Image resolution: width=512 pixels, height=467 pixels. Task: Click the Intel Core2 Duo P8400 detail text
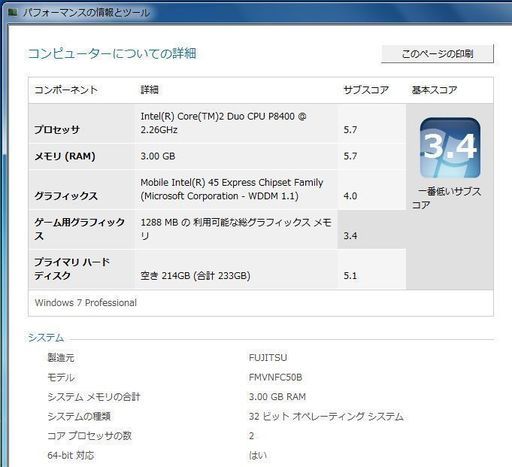[x=223, y=123]
